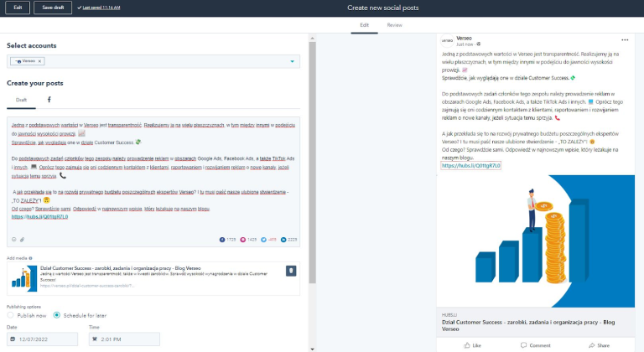644x352 pixels.
Task: Click the scroll up arrow of editor pane
Action: pos(312,39)
